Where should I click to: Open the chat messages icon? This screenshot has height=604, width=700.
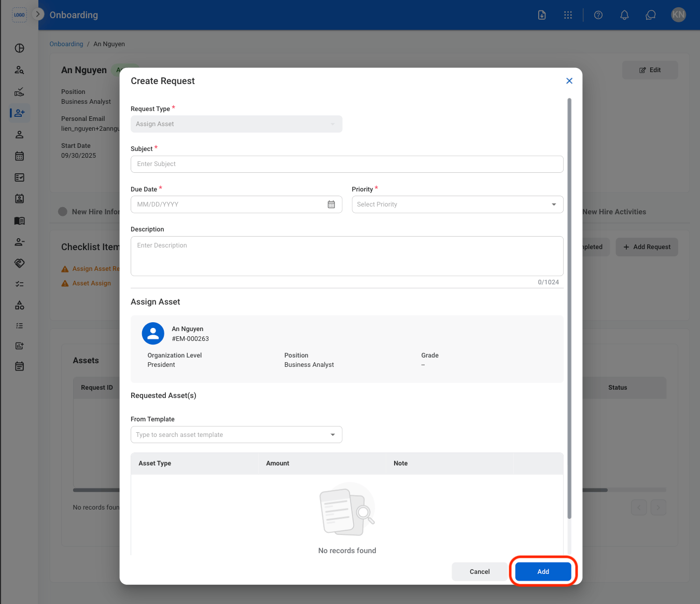pyautogui.click(x=651, y=15)
